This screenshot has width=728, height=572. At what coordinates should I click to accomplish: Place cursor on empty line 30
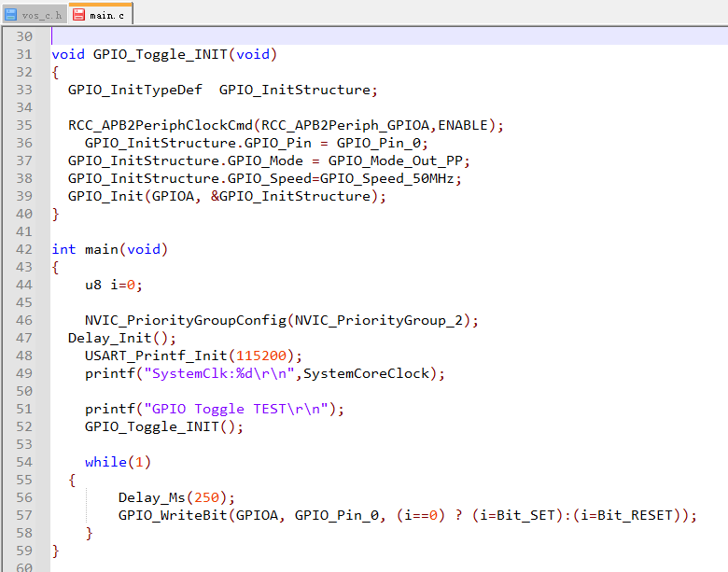point(389,36)
